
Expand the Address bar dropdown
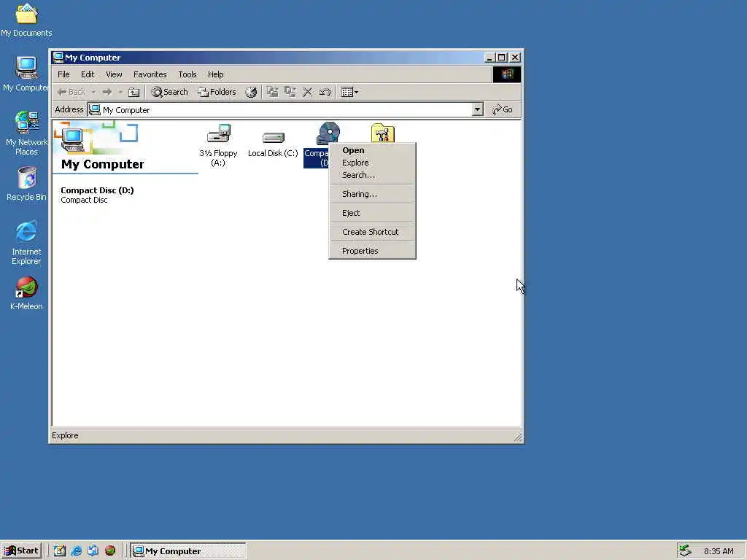click(x=477, y=109)
